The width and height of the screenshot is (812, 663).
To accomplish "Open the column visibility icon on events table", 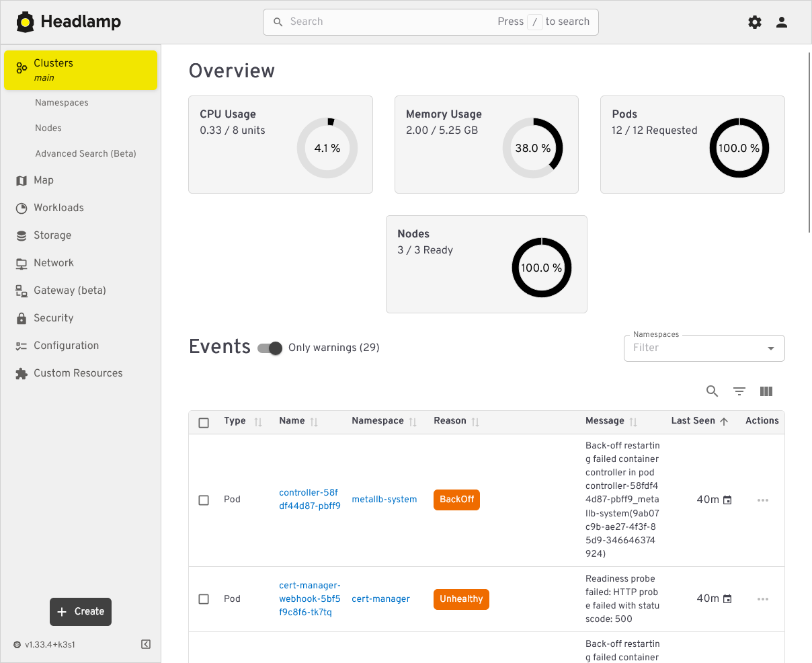I will [766, 391].
